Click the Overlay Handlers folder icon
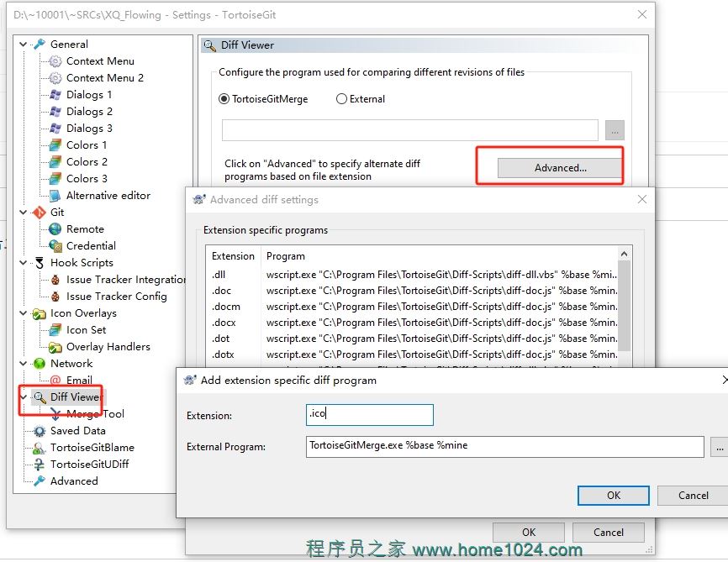728x562 pixels. coord(55,347)
